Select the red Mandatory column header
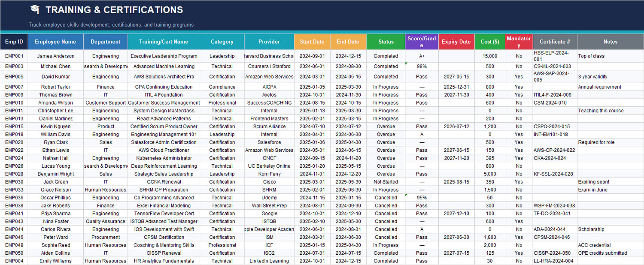 pos(519,42)
